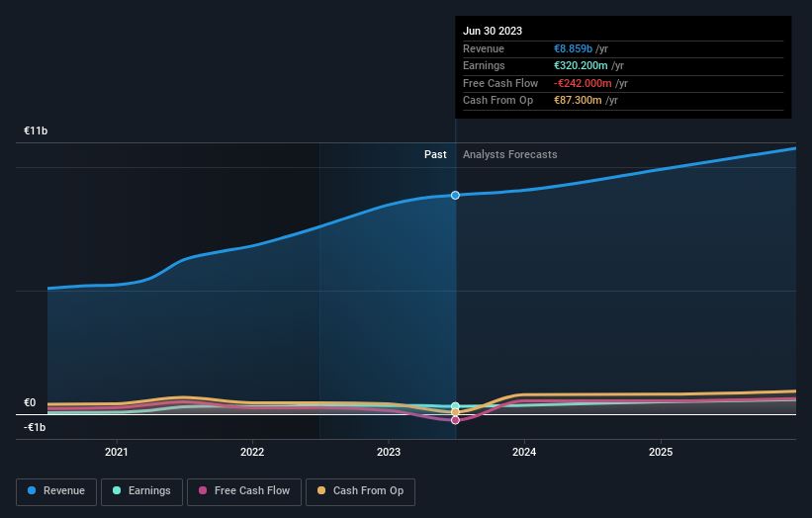Click the 2025 x-axis label
The height and width of the screenshot is (518, 812).
(x=661, y=452)
